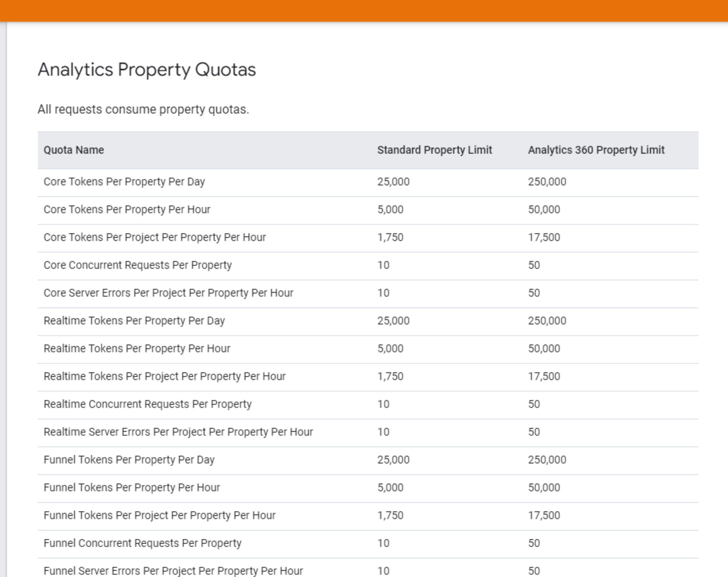Click the Quota Name column header
The width and height of the screenshot is (728, 577).
pyautogui.click(x=74, y=150)
